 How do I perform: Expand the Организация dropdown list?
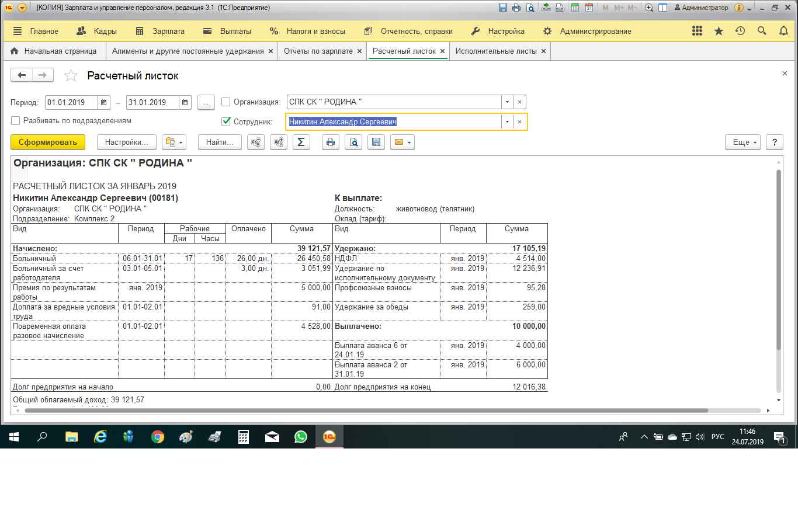(x=507, y=102)
